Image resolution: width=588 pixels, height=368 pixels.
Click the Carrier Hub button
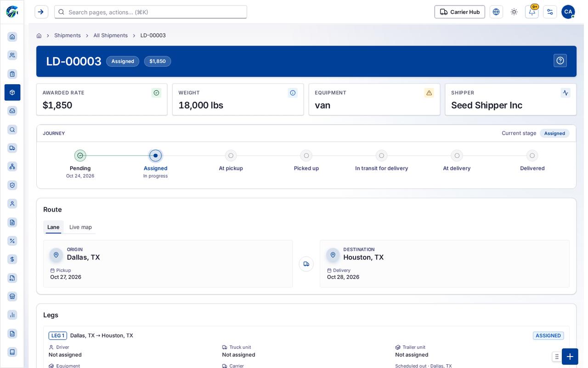coord(460,12)
